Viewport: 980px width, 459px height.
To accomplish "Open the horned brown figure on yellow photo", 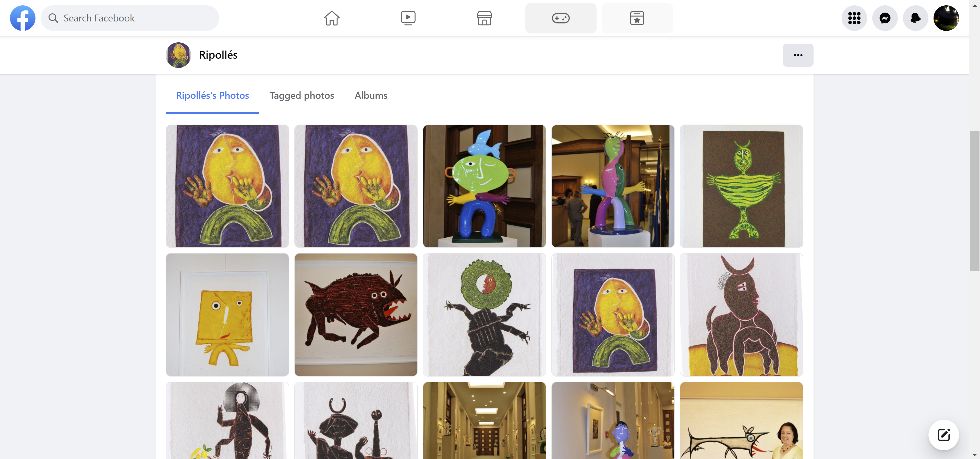I will 742,315.
